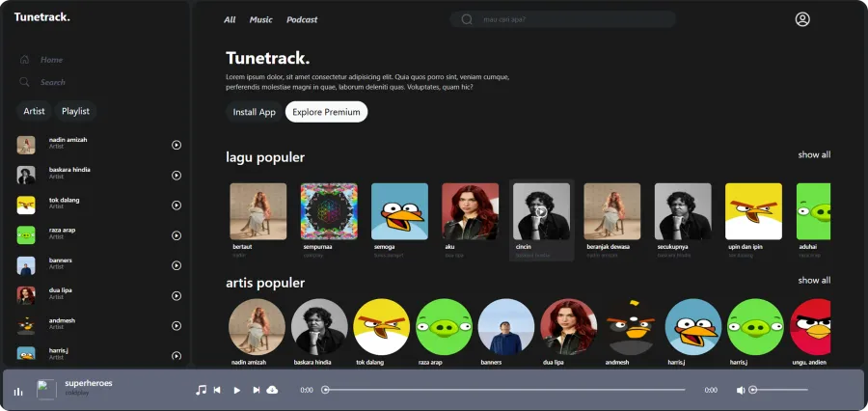Switch to the Music tab

point(260,19)
